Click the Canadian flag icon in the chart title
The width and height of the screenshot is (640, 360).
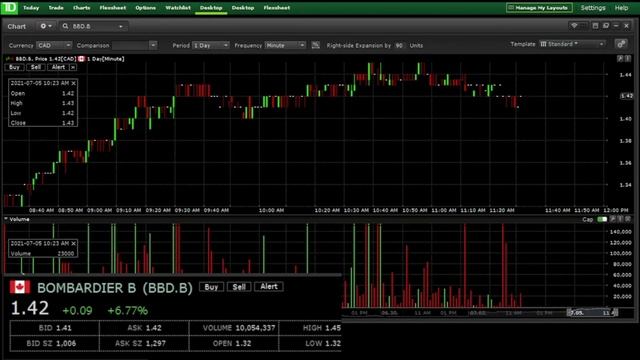point(81,59)
